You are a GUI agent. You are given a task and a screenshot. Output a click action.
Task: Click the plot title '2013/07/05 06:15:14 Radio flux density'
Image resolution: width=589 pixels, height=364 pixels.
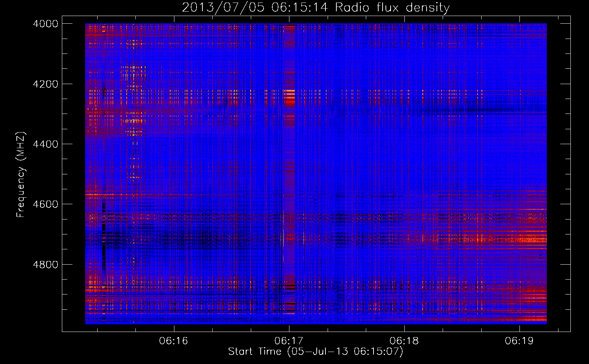(x=316, y=7)
